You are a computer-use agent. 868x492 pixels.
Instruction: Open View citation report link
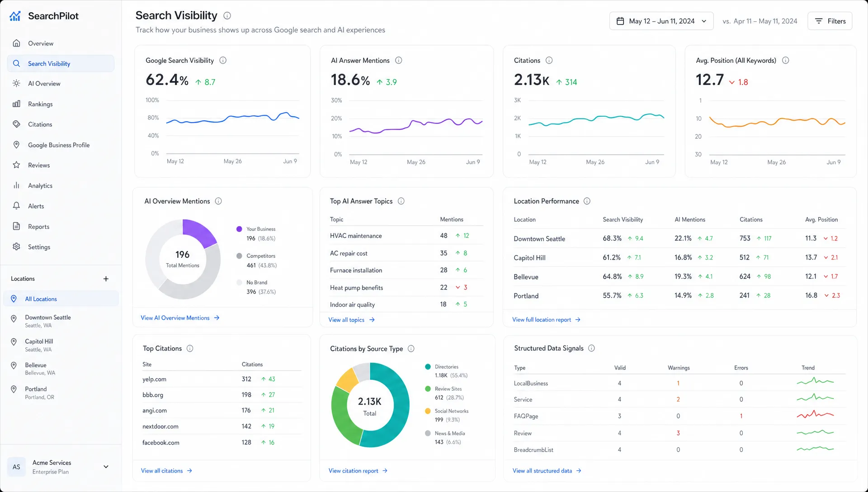(358, 471)
